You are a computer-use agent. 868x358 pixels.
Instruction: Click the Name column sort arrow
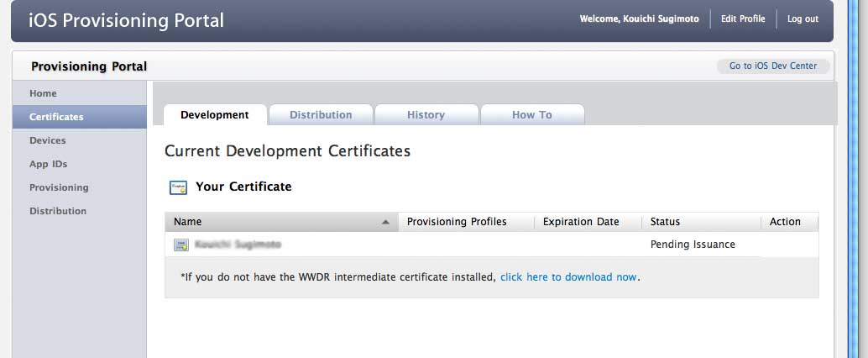(x=385, y=223)
